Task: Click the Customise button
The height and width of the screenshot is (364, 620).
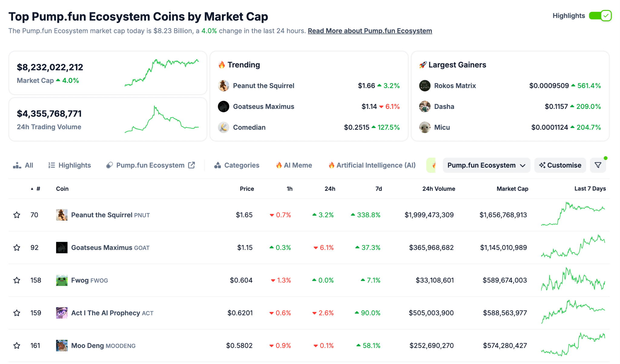Action: [560, 165]
